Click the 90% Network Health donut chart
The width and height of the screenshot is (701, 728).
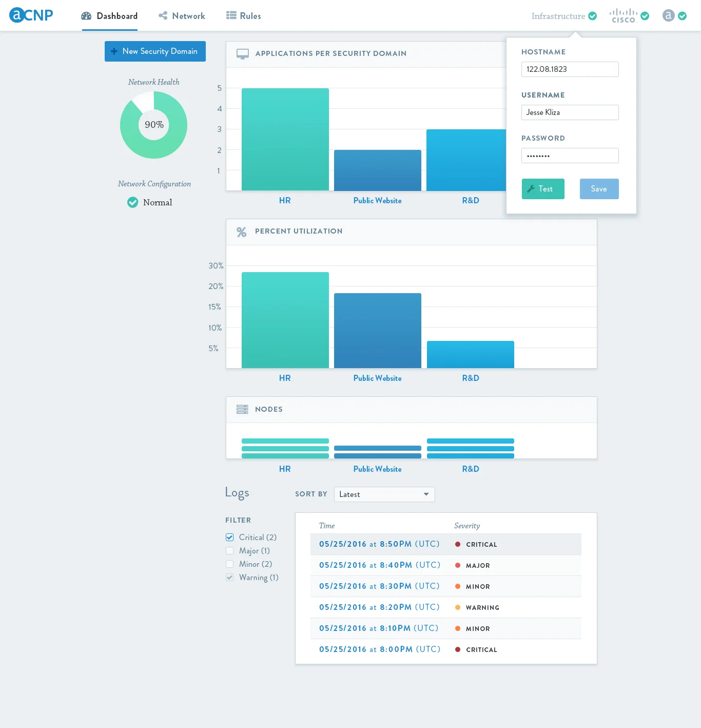tap(153, 125)
